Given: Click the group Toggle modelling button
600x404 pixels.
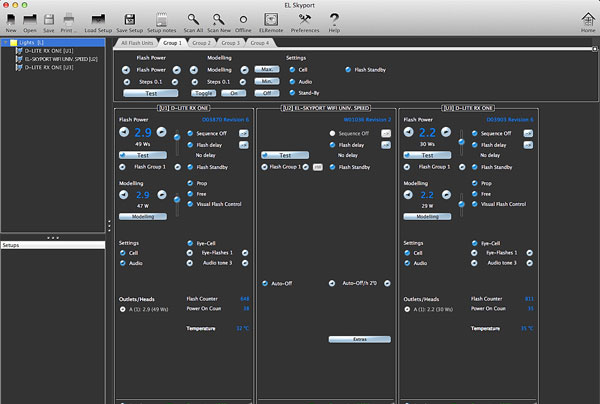Looking at the screenshot, I should click(203, 93).
